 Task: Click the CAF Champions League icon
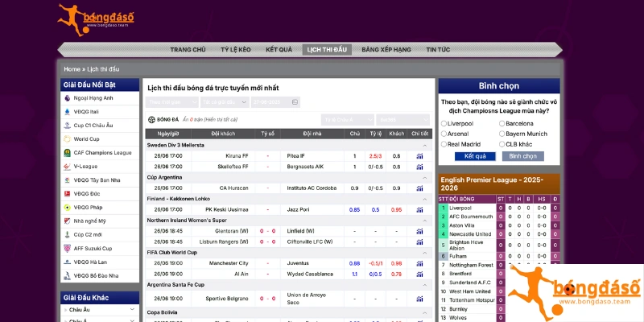66,153
